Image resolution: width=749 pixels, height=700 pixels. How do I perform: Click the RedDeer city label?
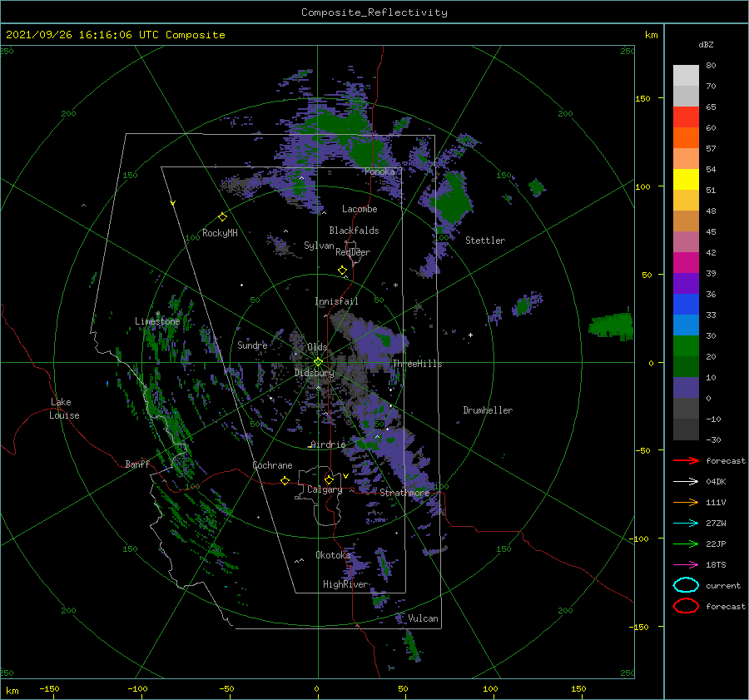click(x=353, y=252)
